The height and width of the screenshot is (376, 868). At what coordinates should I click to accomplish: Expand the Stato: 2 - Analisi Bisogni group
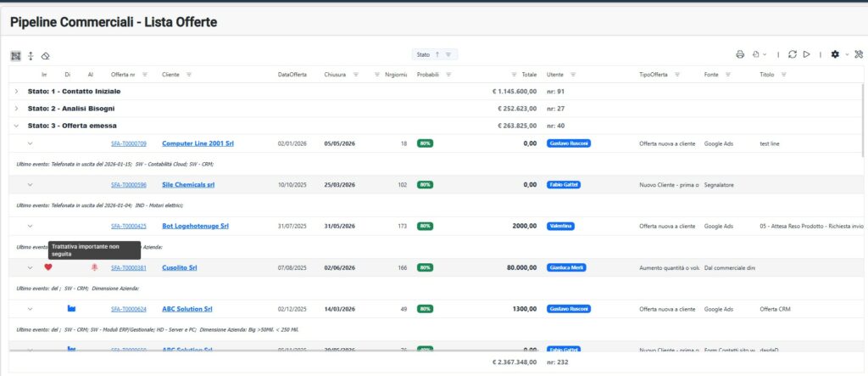pos(16,109)
